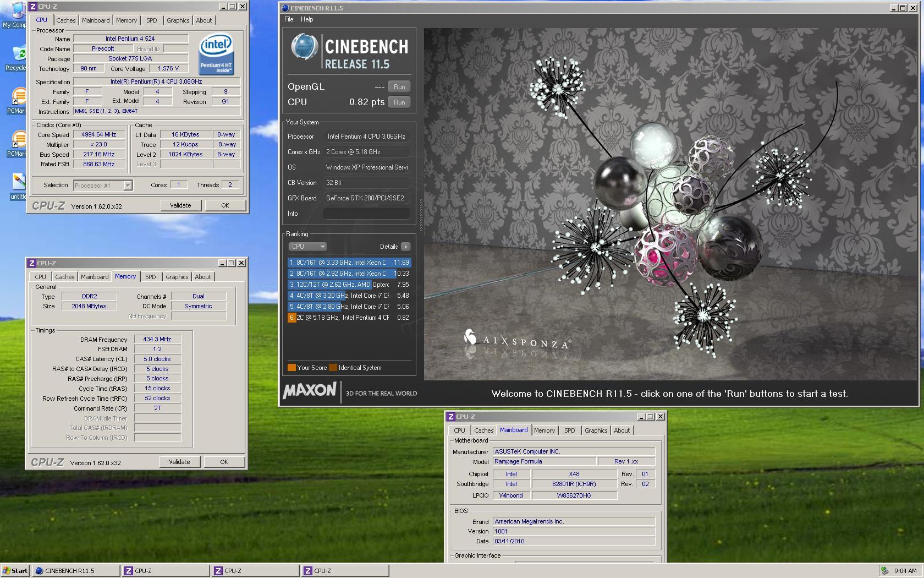The height and width of the screenshot is (578, 924).
Task: Click the Cinebench sphere logo
Action: click(x=304, y=47)
